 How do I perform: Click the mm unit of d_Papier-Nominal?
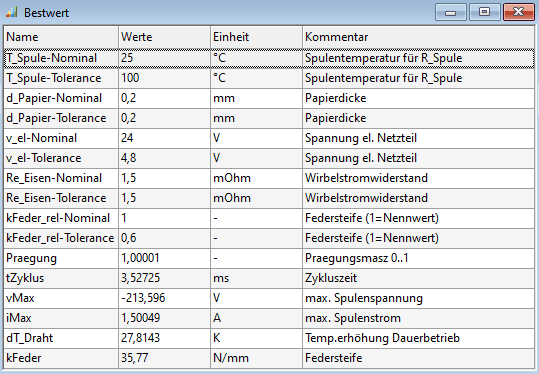(x=224, y=98)
